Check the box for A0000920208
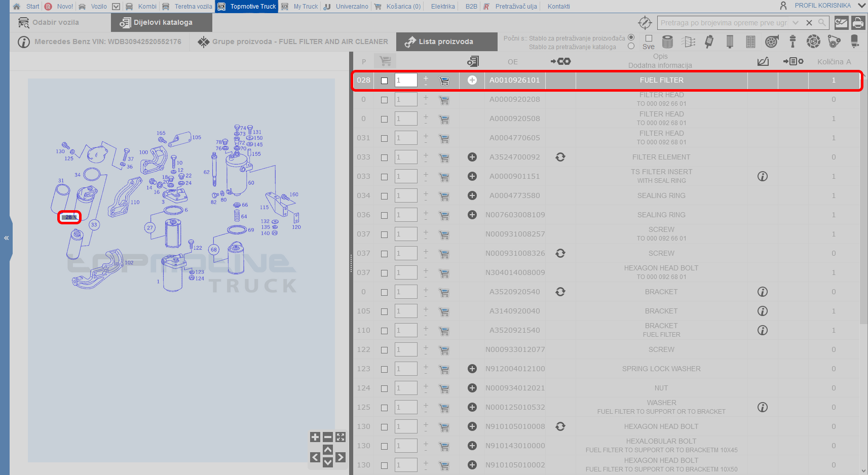Viewport: 868px width, 475px height. click(384, 100)
